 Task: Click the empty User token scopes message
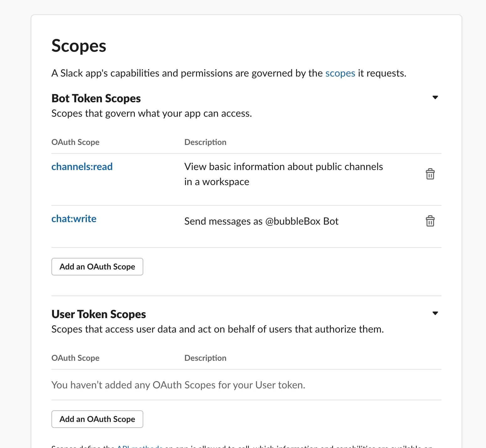pyautogui.click(x=178, y=385)
